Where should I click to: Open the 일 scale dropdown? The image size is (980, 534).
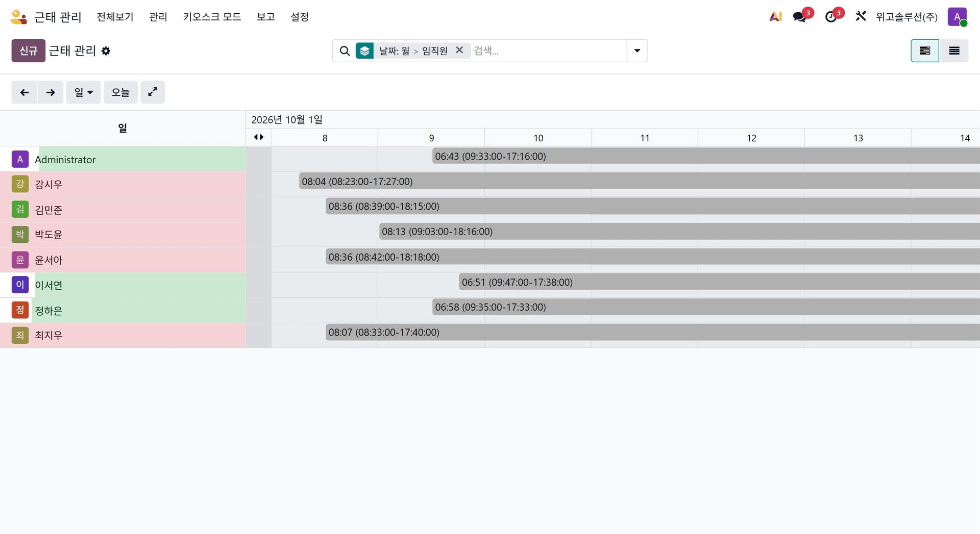(x=83, y=92)
